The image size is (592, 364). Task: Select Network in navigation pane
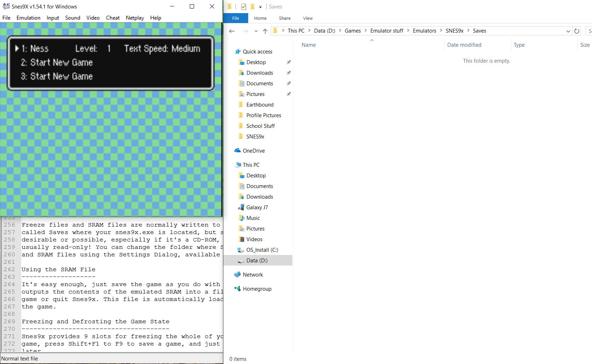(253, 275)
